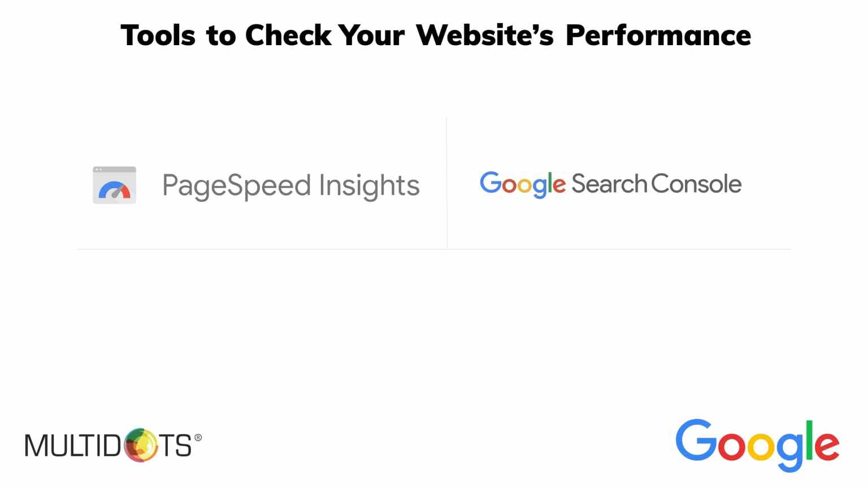Select the word Console

click(696, 184)
